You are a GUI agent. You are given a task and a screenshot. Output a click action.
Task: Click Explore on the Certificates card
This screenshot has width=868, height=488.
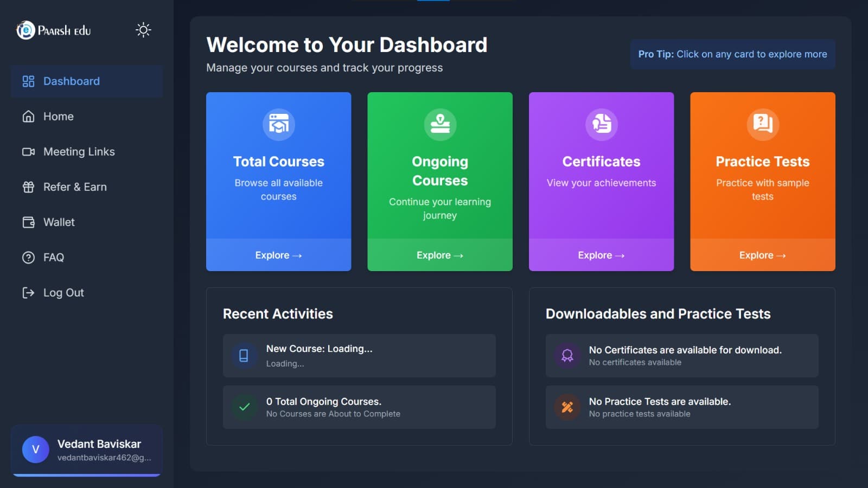point(601,255)
